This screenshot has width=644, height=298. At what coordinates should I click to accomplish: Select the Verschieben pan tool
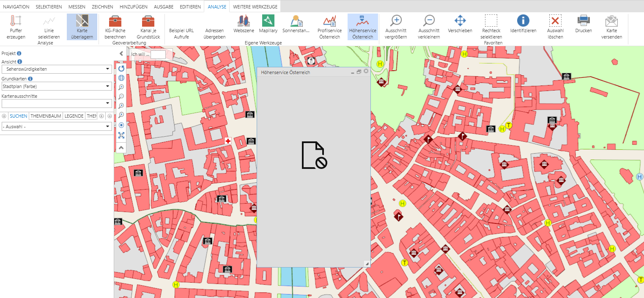[460, 24]
